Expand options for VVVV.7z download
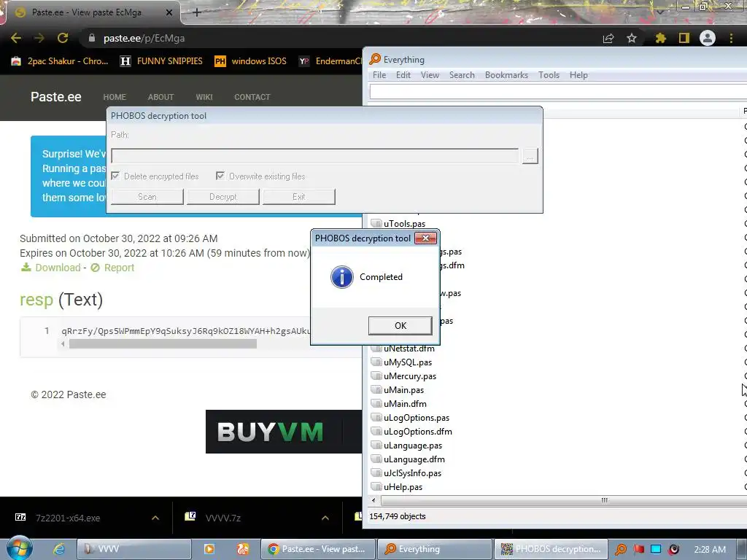This screenshot has width=747, height=560. (x=325, y=518)
